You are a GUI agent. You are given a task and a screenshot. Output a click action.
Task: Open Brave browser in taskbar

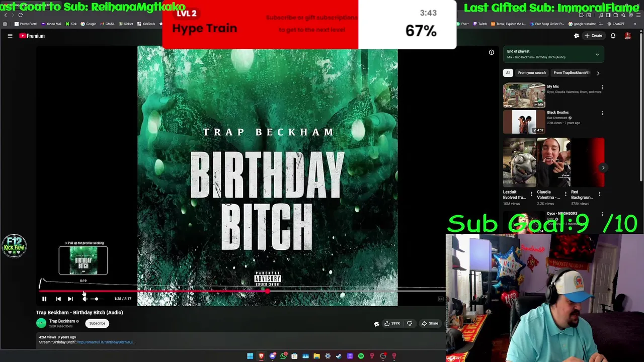point(261,356)
